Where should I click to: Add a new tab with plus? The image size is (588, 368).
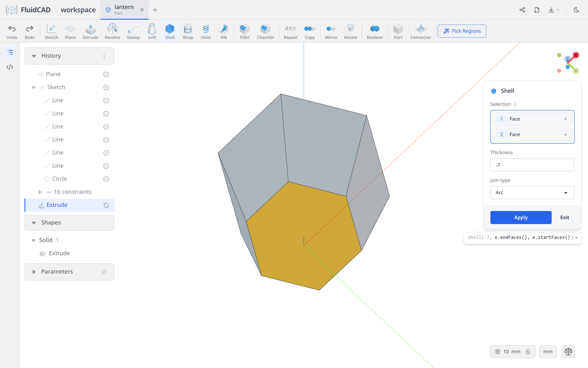[155, 10]
